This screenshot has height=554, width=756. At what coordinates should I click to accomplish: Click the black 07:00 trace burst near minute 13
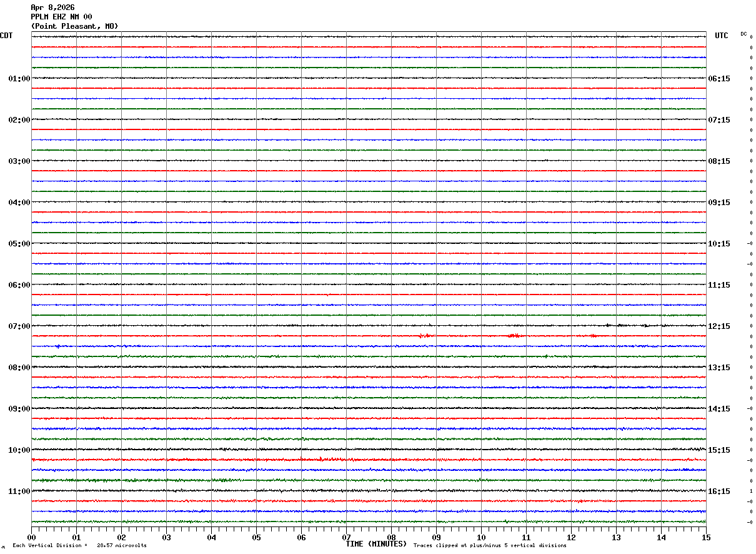click(x=620, y=325)
